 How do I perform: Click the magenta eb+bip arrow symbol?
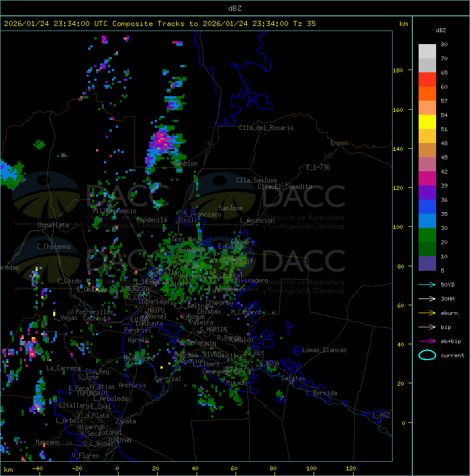click(x=427, y=341)
